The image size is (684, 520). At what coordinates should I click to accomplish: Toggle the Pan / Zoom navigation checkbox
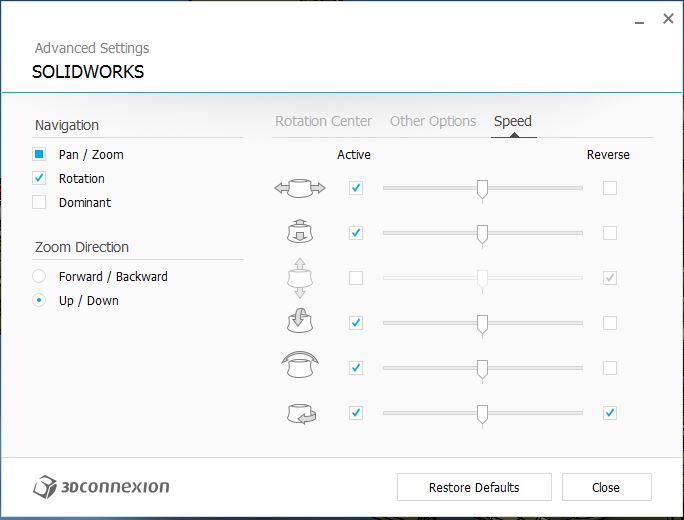pyautogui.click(x=39, y=154)
